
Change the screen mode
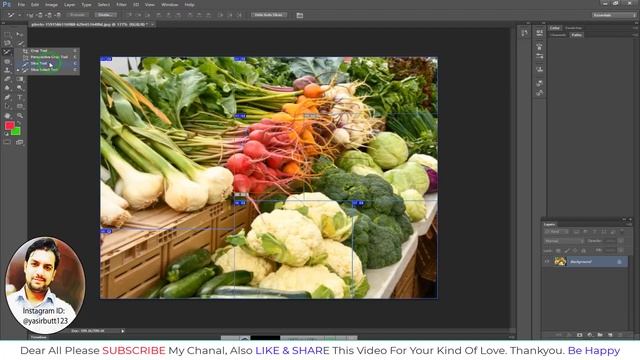[20, 142]
